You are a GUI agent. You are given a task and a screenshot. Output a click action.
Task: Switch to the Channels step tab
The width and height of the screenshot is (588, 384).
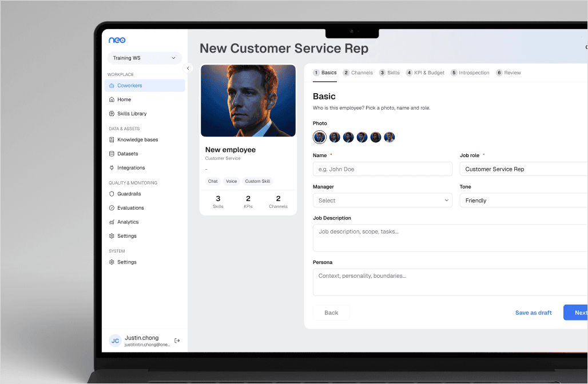[357, 73]
